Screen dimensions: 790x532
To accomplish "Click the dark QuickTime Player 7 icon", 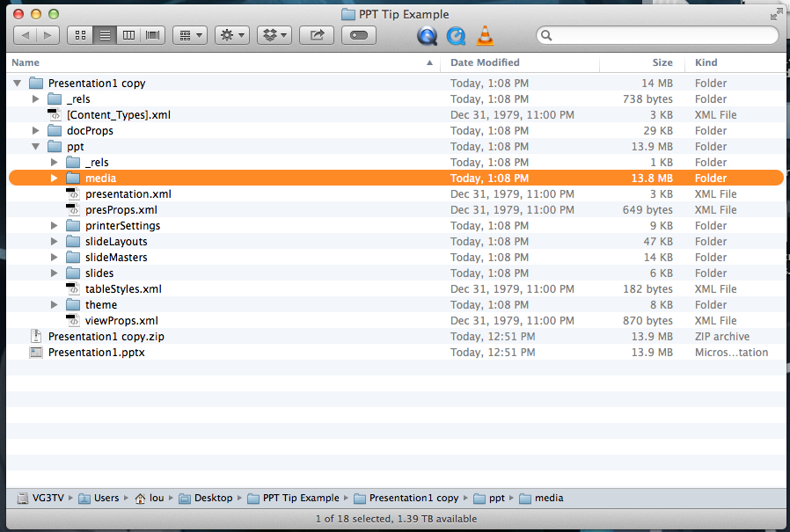I will click(427, 36).
